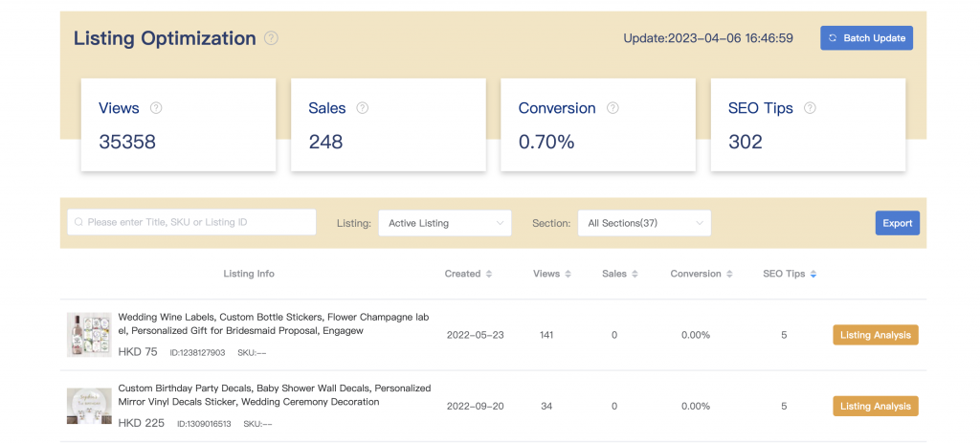This screenshot has width=980, height=444.
Task: Open the Wedding Wine Labels listing title
Action: pyautogui.click(x=274, y=323)
